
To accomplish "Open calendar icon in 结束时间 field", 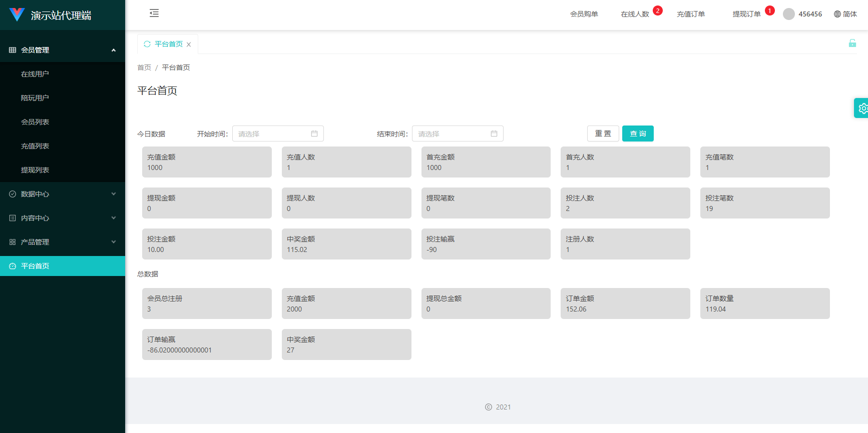I will pyautogui.click(x=494, y=133).
